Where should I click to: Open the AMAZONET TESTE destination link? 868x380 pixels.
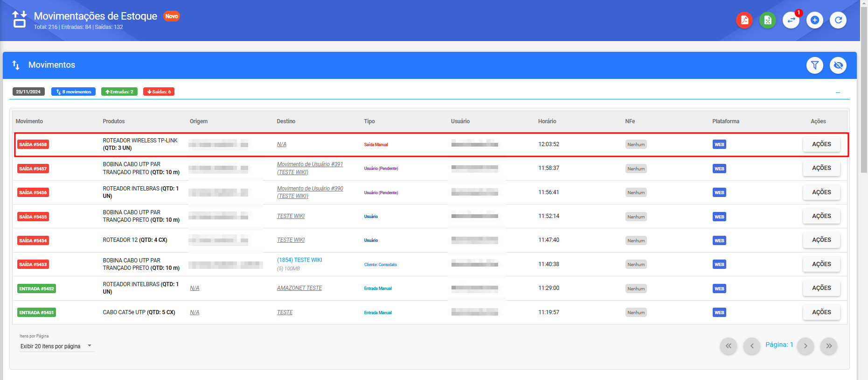coord(299,288)
